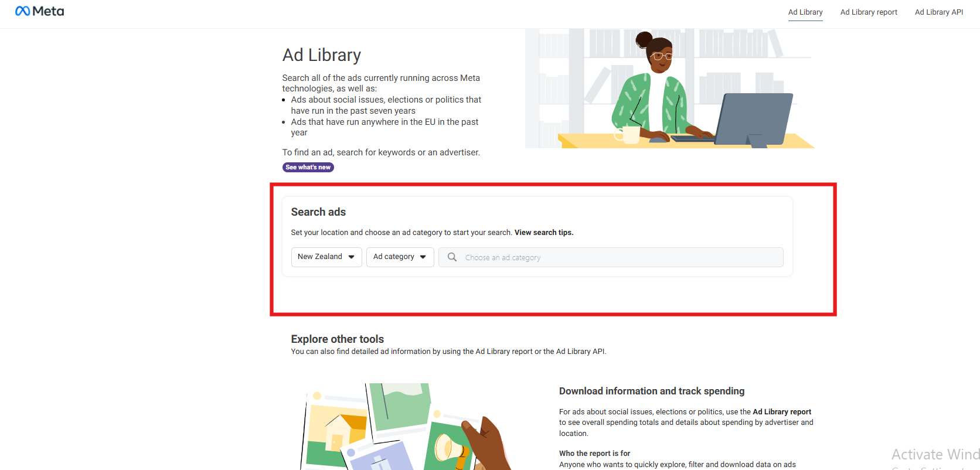
Task: Click the Who the report is for text
Action: 594,454
